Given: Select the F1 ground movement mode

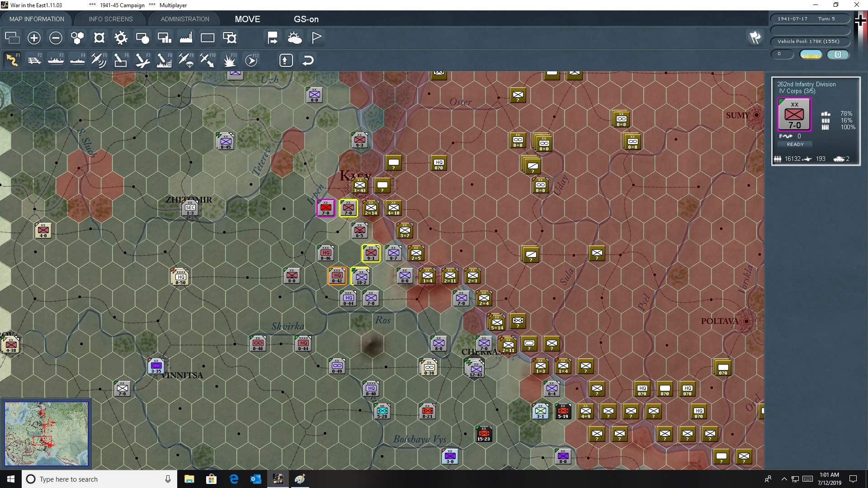Looking at the screenshot, I should click(12, 60).
